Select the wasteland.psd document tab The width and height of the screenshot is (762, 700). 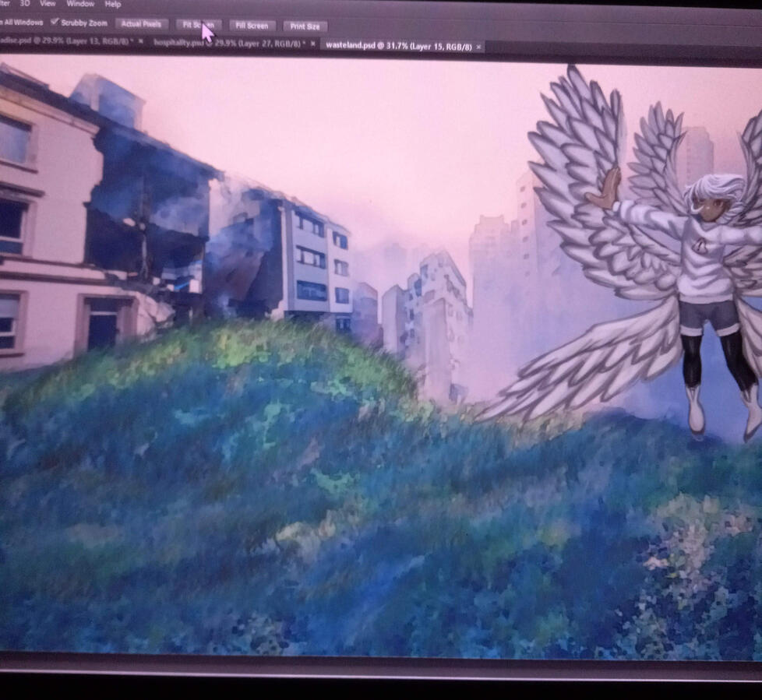point(397,47)
